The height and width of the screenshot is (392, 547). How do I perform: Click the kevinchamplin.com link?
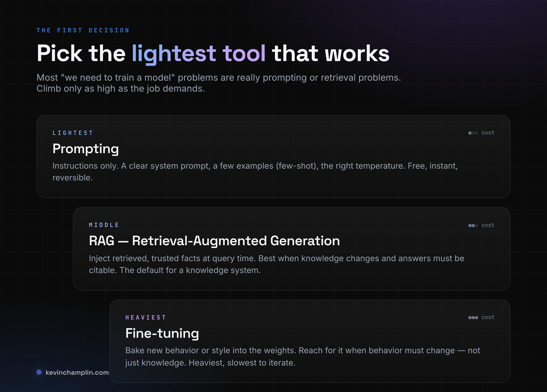77,372
